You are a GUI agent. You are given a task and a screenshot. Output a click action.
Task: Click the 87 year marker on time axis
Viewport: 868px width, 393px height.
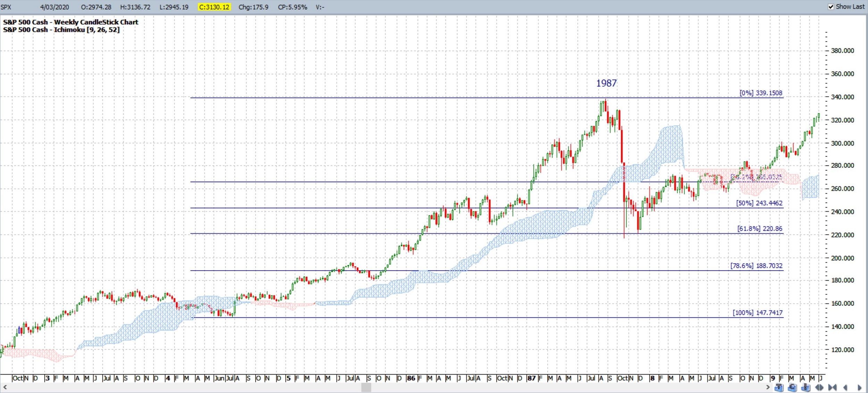(x=531, y=378)
